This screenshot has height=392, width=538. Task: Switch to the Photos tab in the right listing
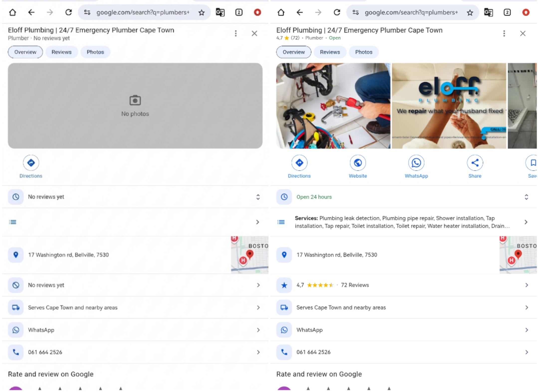pos(364,52)
